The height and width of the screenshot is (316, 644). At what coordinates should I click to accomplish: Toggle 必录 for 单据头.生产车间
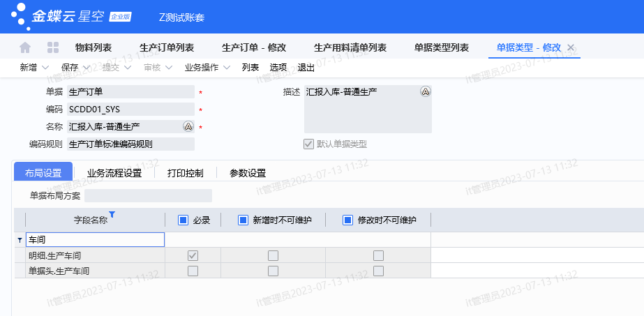coord(193,271)
